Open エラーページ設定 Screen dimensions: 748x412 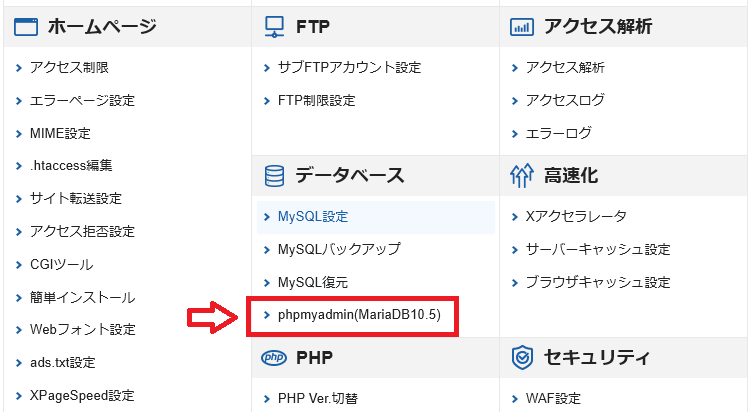(83, 101)
